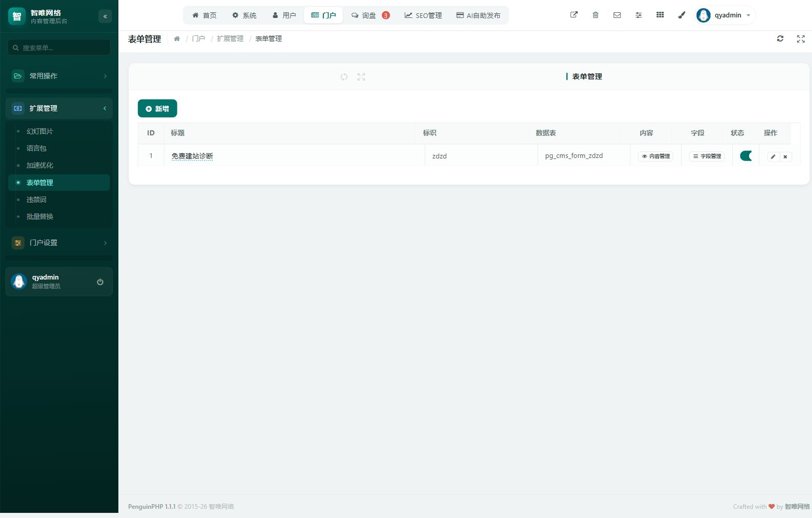
Task: Open the envelope messages icon
Action: point(617,15)
